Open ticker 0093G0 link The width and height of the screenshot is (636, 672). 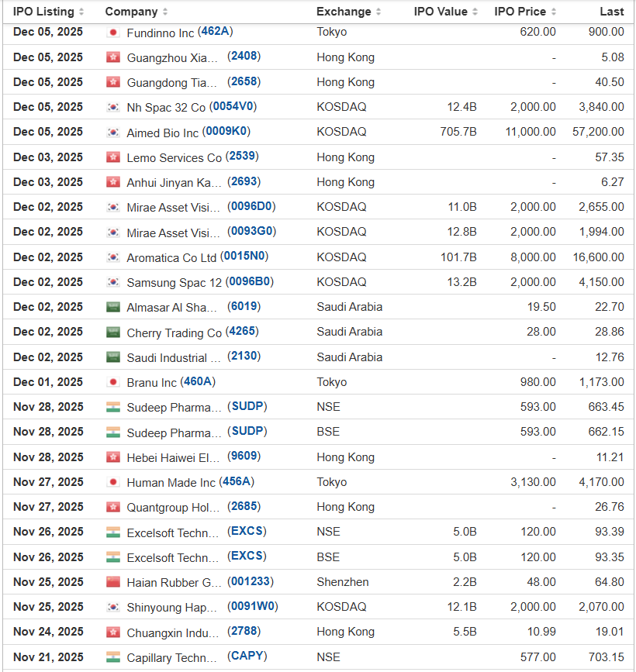(x=252, y=231)
